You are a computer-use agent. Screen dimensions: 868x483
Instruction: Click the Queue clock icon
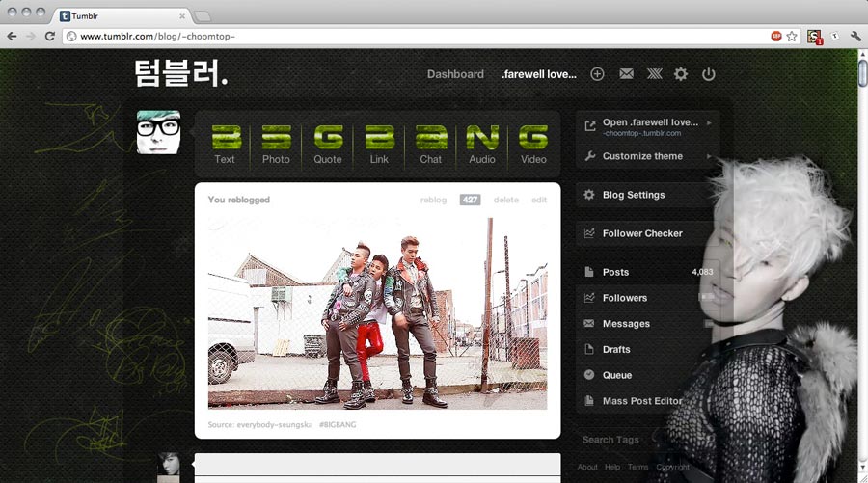pyautogui.click(x=589, y=375)
